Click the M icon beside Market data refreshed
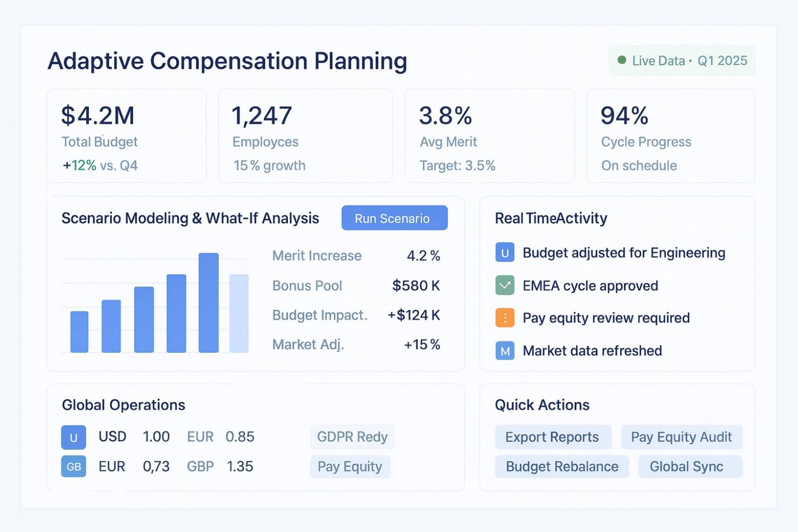The height and width of the screenshot is (532, 798). (x=505, y=351)
